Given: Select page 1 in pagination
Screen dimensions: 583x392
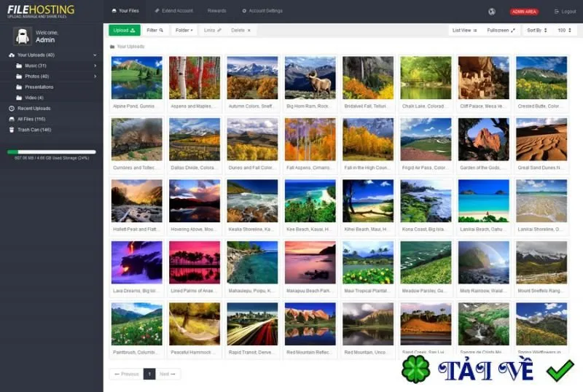Looking at the screenshot, I should point(149,374).
